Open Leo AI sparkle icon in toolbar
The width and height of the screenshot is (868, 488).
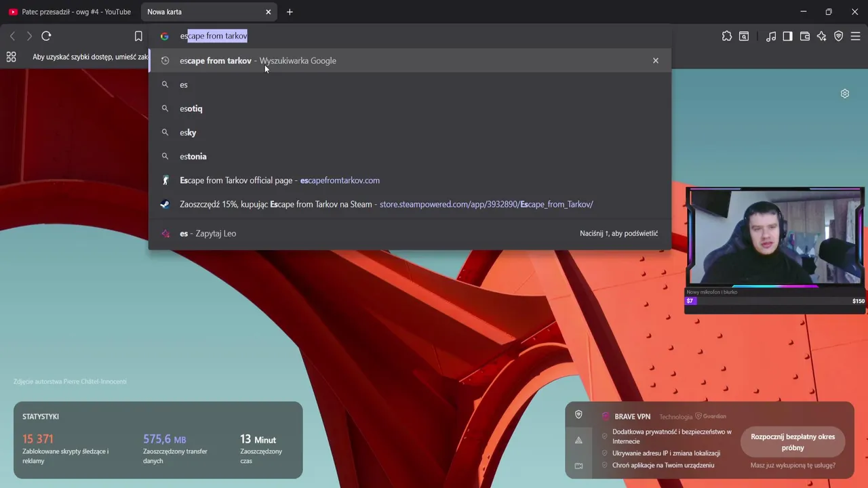pos(822,36)
